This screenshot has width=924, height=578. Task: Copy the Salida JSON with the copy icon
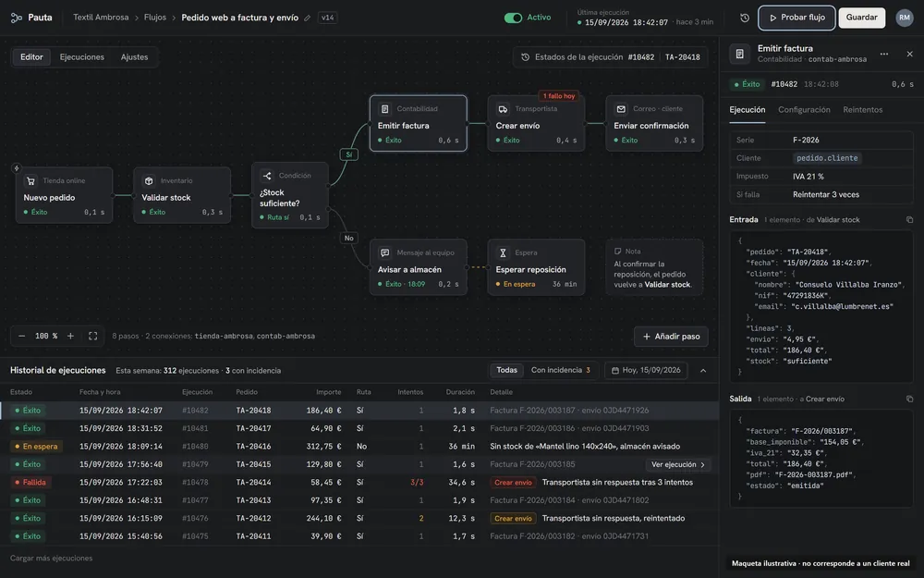[x=909, y=400]
